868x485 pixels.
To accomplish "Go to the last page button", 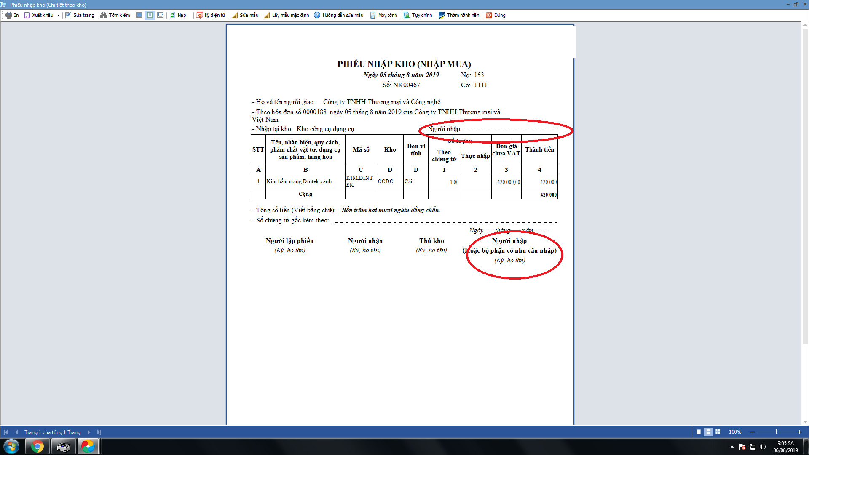I will [99, 432].
